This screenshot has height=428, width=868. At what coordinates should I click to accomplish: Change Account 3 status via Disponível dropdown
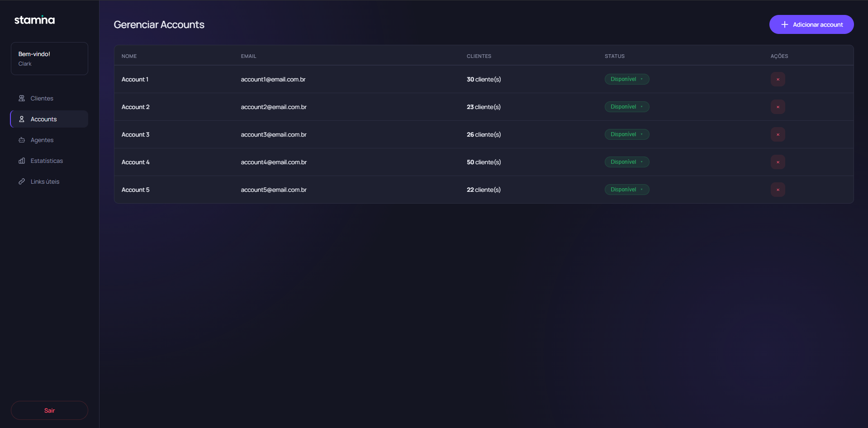click(x=627, y=134)
